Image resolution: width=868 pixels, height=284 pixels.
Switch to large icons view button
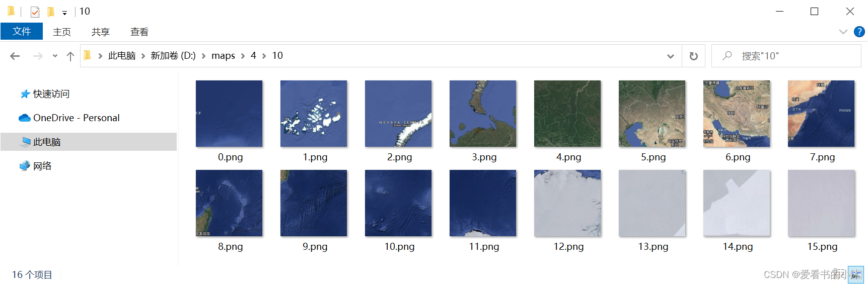coord(855,274)
